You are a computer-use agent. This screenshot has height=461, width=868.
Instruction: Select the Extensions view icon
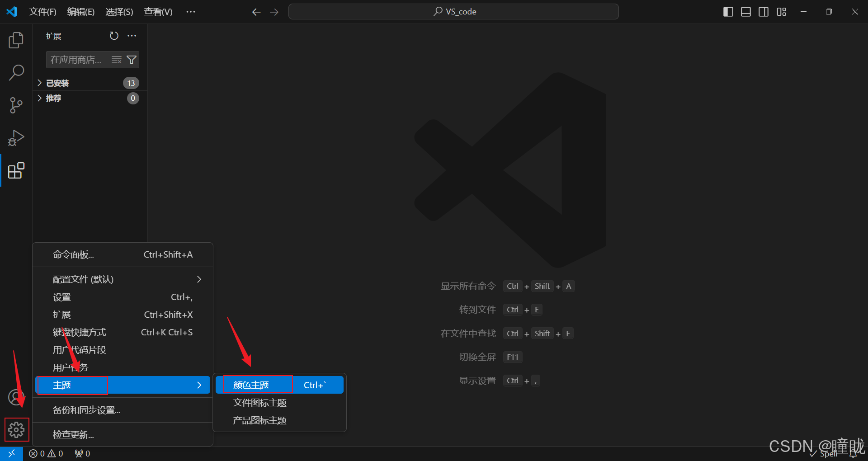pos(16,170)
